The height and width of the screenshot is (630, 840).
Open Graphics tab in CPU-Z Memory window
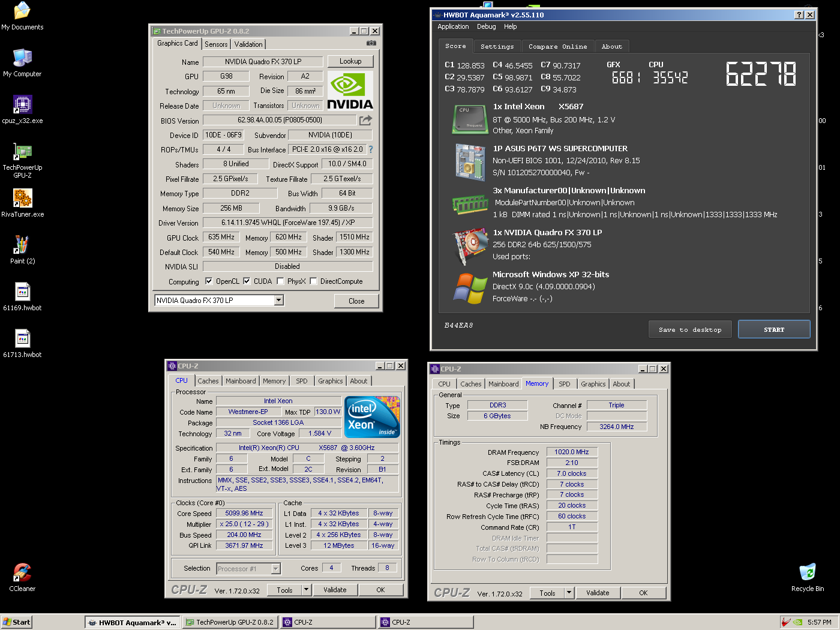pos(593,384)
